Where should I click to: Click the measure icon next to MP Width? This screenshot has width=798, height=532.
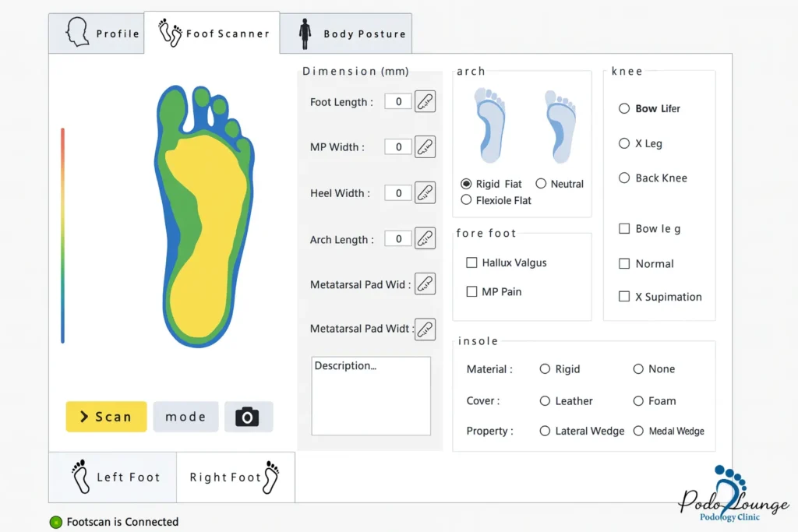[425, 146]
